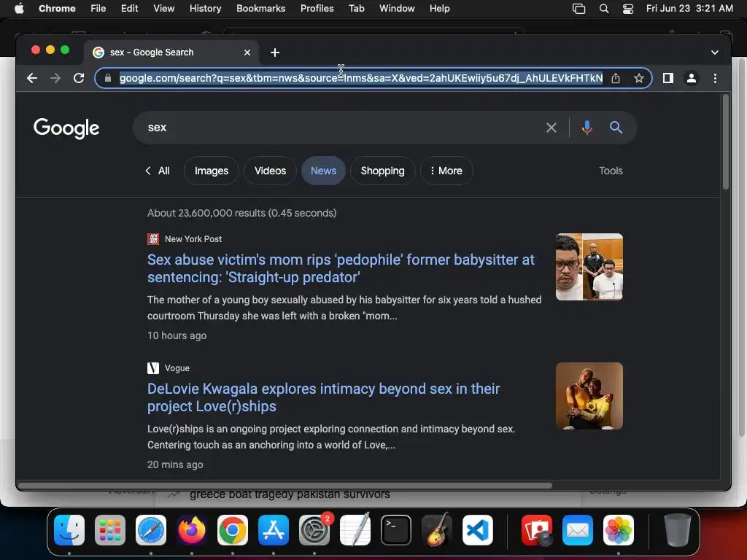Screen dimensions: 747x560
Task: Open the Vogue article thumbnail image
Action: tap(589, 396)
